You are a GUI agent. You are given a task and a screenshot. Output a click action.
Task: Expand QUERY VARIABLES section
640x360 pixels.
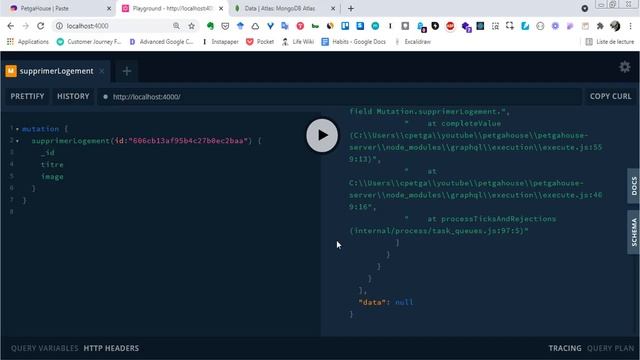44,348
